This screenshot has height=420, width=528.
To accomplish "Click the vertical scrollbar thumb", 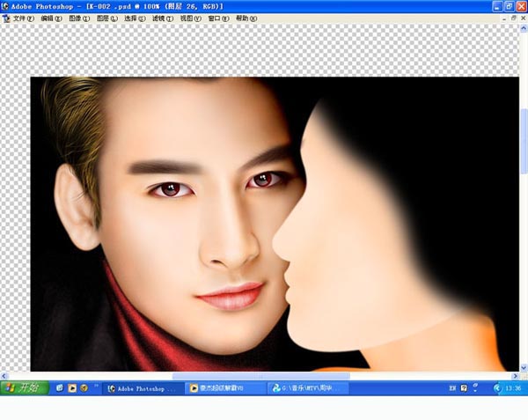I will tap(524, 142).
